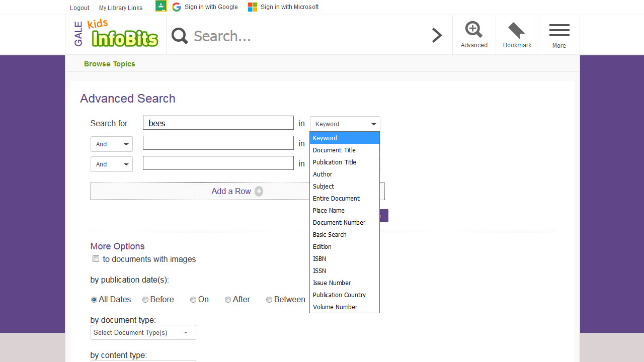Image resolution: width=644 pixels, height=362 pixels.
Task: Choose Place Name option
Action: click(x=345, y=210)
